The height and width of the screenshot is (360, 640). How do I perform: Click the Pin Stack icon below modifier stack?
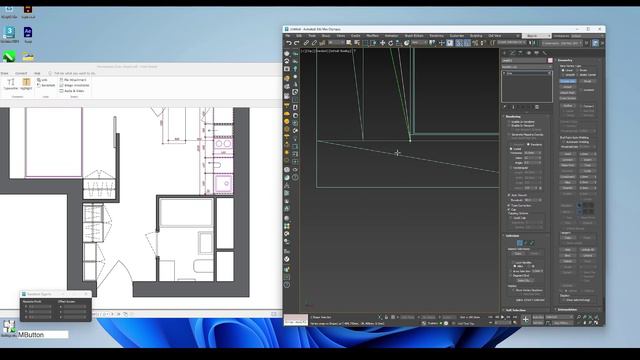(505, 107)
